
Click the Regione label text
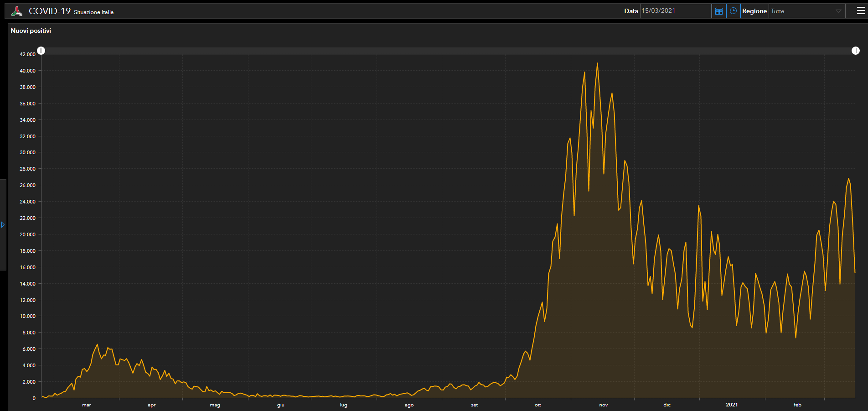[754, 11]
